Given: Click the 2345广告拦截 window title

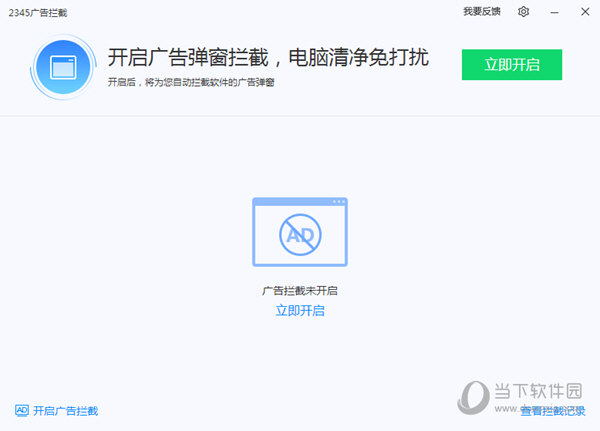Looking at the screenshot, I should click(38, 13).
